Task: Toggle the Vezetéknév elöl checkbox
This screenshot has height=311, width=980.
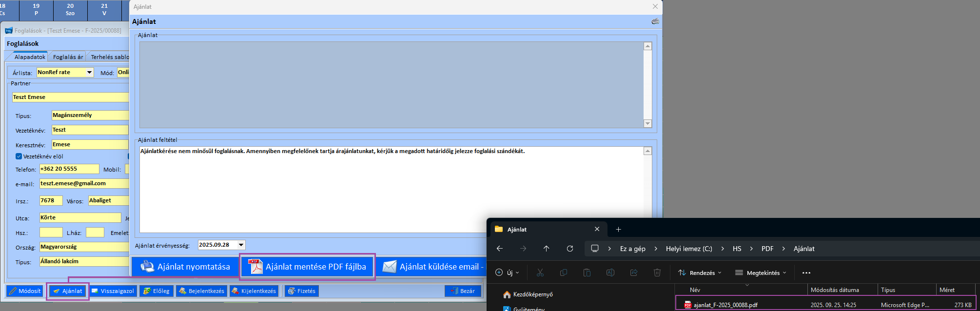Action: click(x=19, y=156)
